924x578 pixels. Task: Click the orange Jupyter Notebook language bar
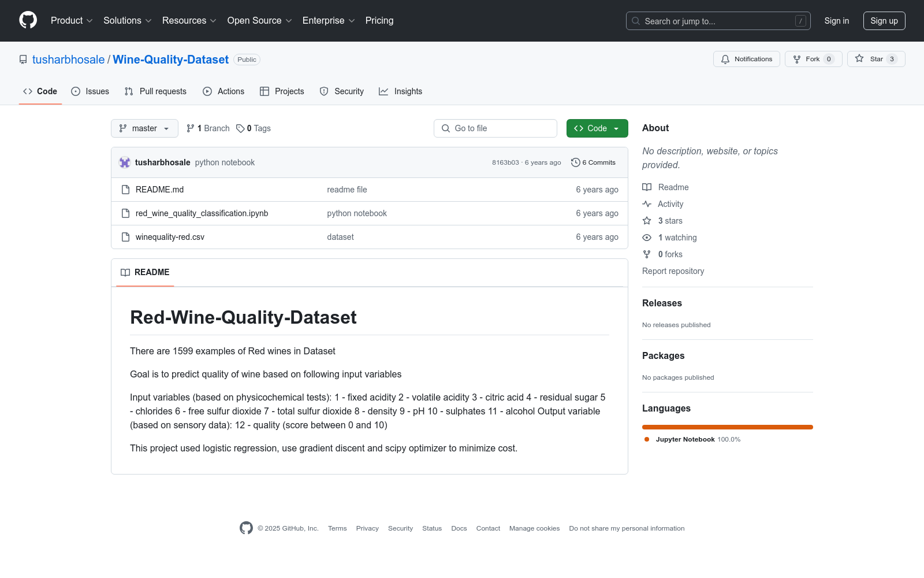tap(728, 427)
